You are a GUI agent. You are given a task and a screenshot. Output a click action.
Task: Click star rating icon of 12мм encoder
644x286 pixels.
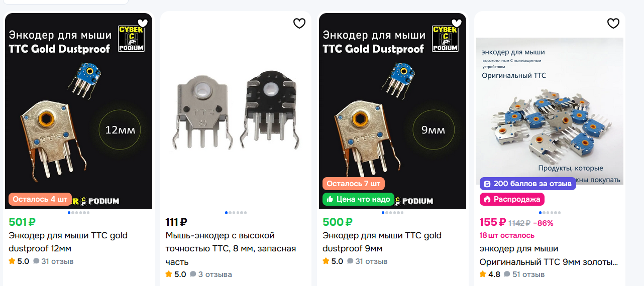(x=12, y=261)
